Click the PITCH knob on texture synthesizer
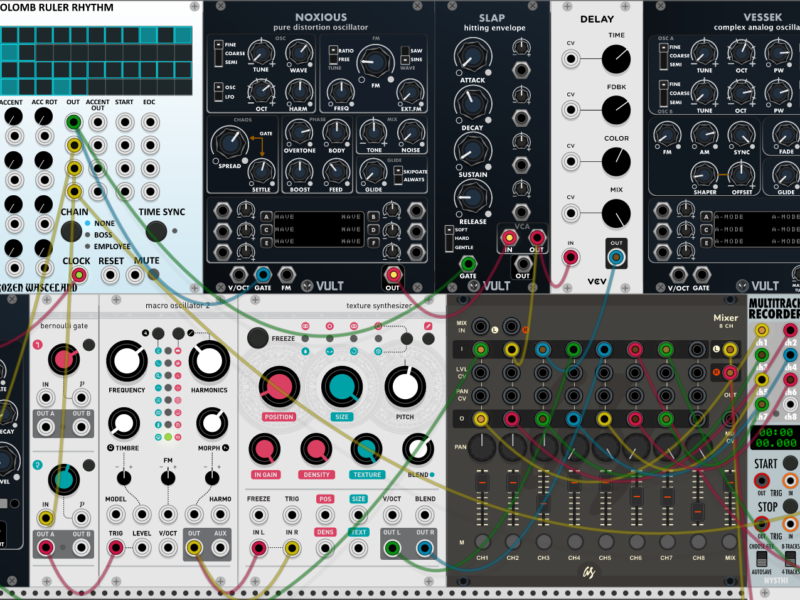Viewport: 800px width, 600px height. pos(405,387)
